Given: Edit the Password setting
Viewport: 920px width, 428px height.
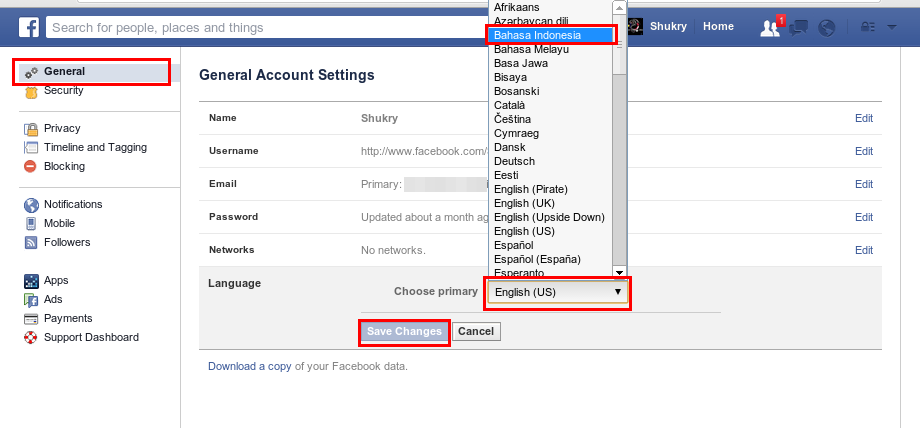Looking at the screenshot, I should click(864, 217).
